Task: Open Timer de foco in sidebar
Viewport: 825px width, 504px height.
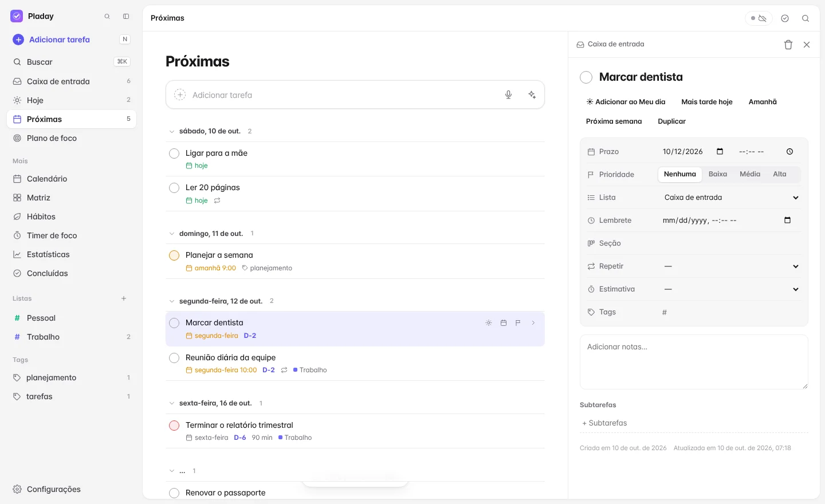Action: tap(72, 235)
